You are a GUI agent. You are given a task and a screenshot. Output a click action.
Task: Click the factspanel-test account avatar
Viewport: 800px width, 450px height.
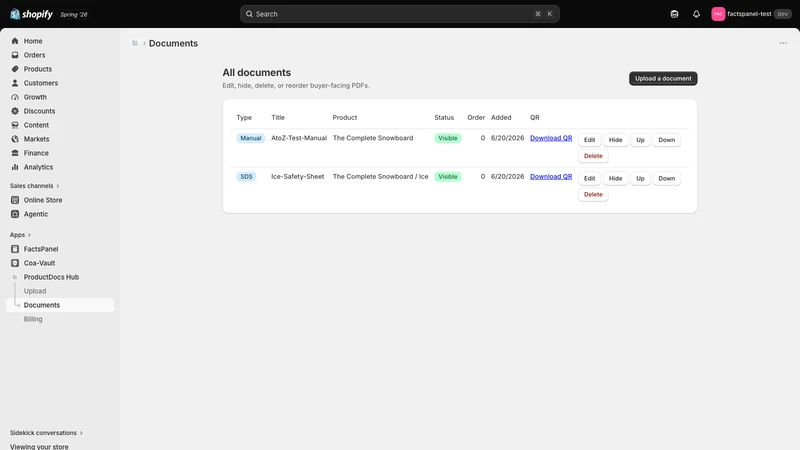tap(718, 14)
